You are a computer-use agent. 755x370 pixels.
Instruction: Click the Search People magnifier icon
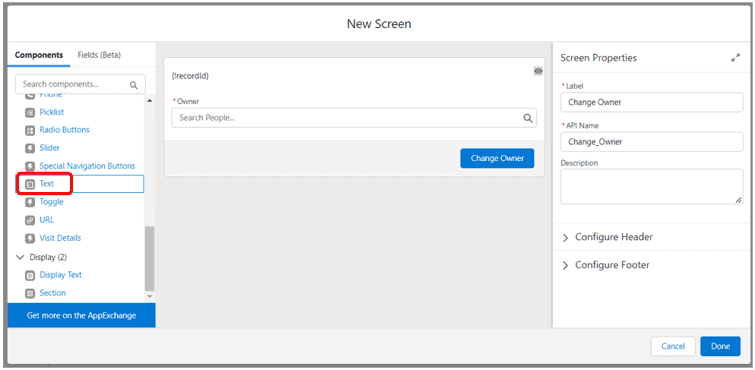coord(528,118)
